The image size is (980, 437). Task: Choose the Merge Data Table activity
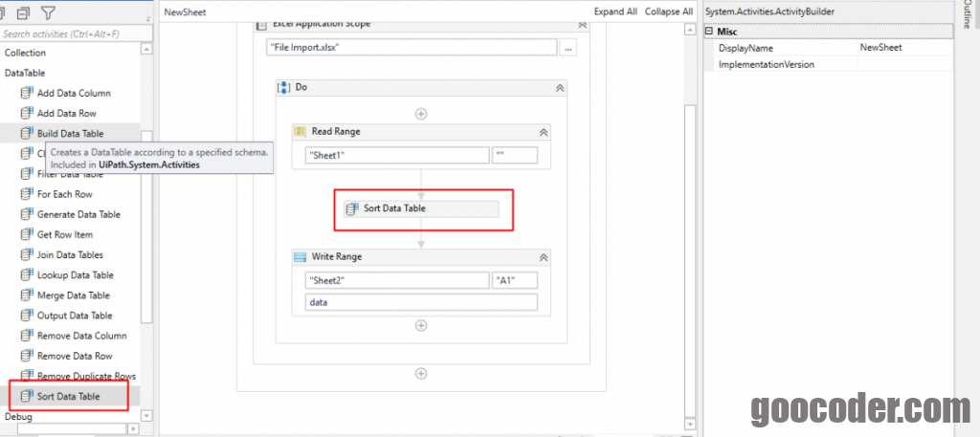(73, 295)
